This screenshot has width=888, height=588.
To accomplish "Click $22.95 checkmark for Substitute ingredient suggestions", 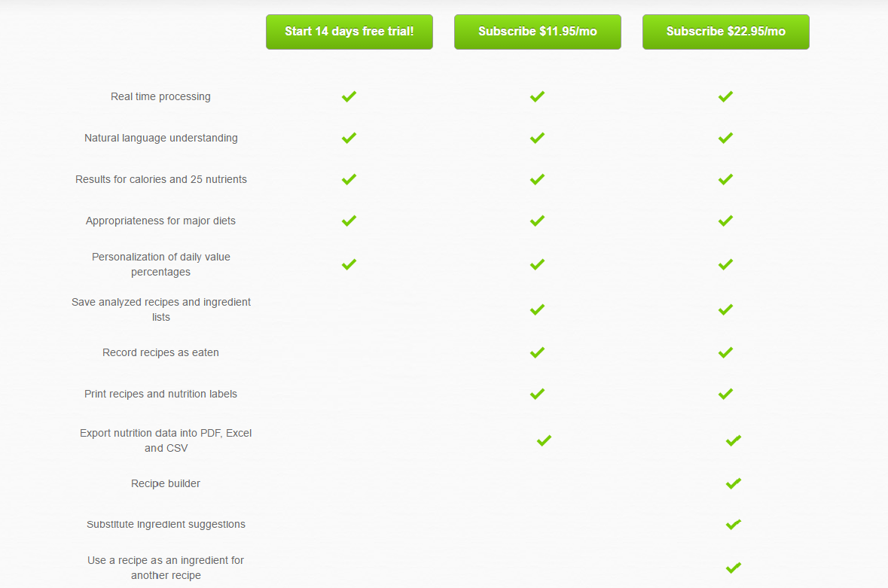I will coord(734,525).
